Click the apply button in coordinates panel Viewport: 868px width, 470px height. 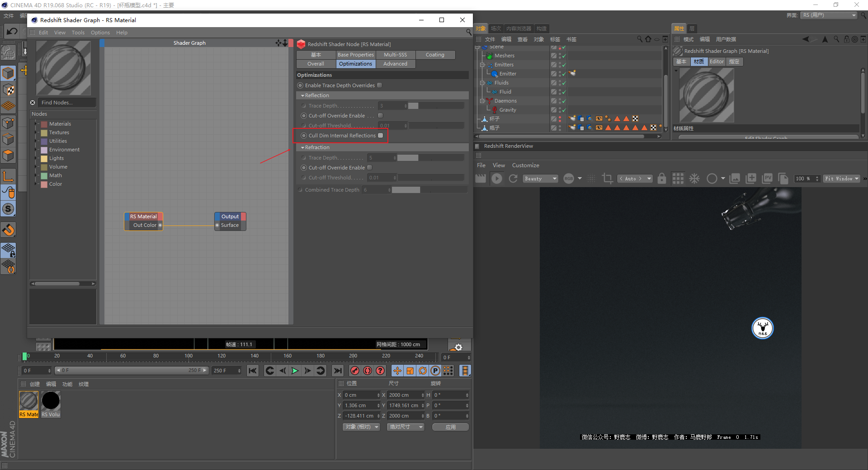tap(450, 427)
